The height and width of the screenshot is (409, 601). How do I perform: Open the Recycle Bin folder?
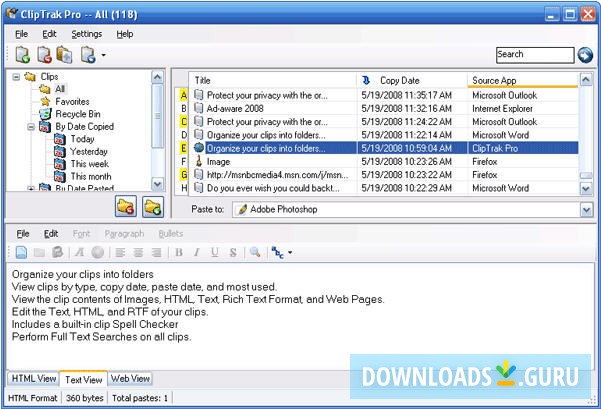coord(78,114)
